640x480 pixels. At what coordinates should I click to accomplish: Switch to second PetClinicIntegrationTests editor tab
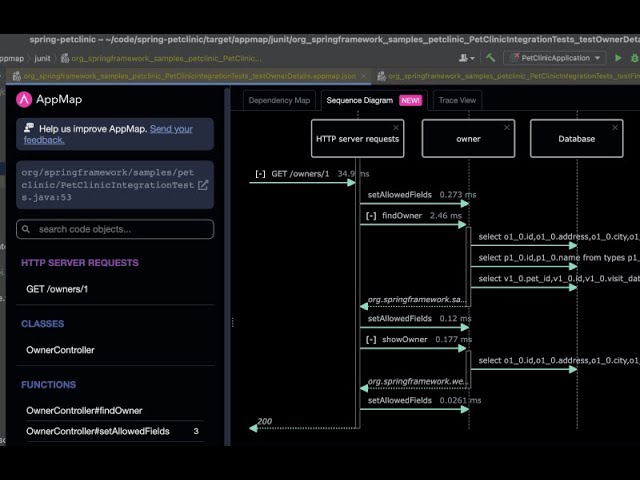pos(506,76)
